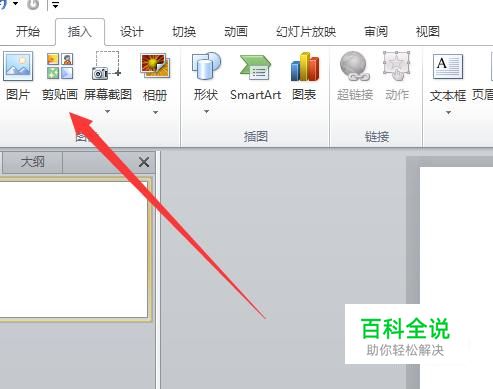The width and height of the screenshot is (493, 389).
Task: Click the Header (页眉) button at ribbon edge
Action: pos(482,76)
